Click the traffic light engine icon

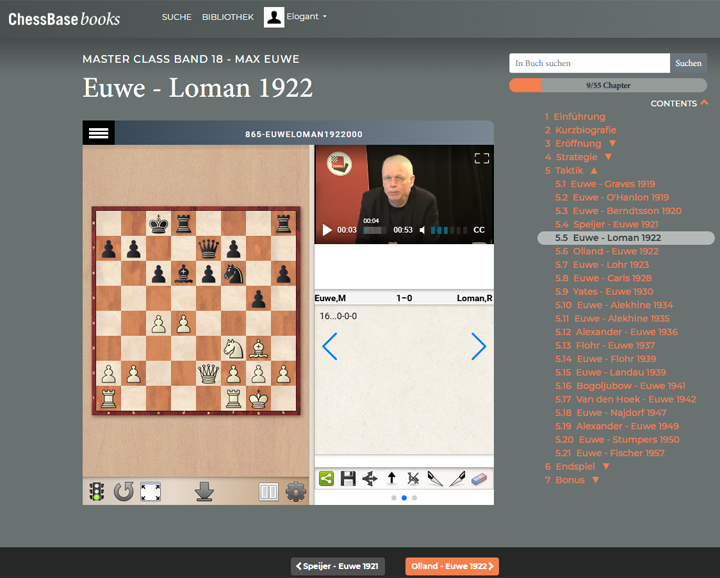[97, 491]
